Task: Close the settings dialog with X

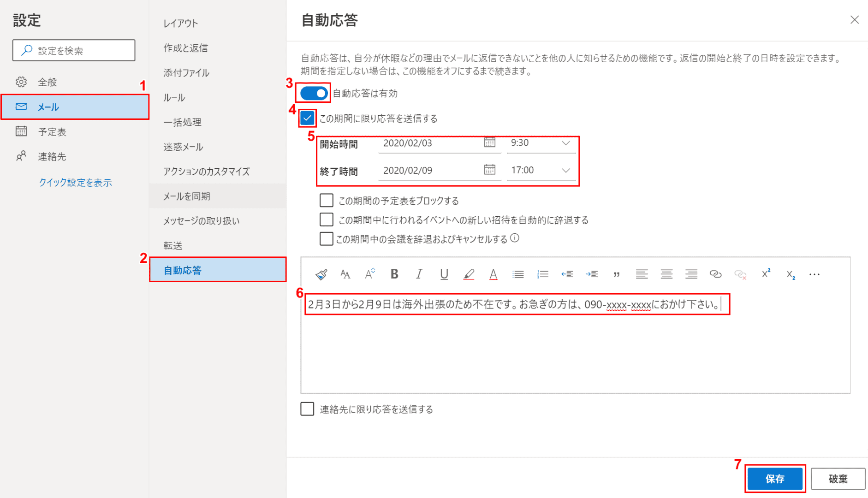Action: point(855,20)
